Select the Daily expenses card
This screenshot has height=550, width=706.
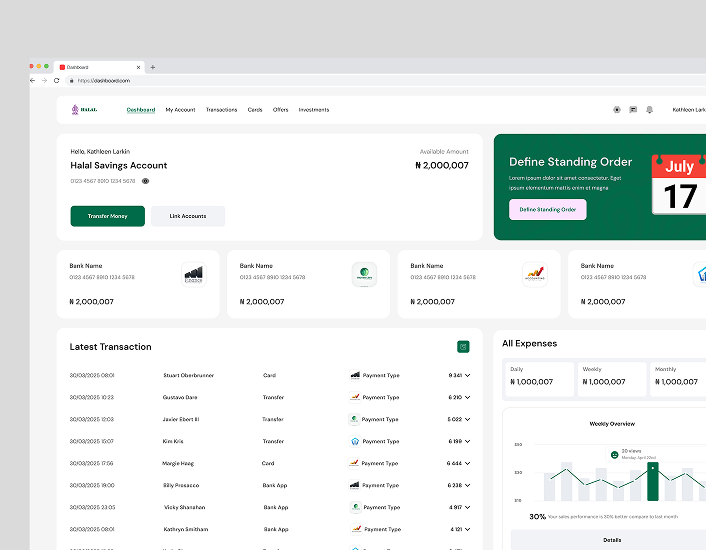539,379
